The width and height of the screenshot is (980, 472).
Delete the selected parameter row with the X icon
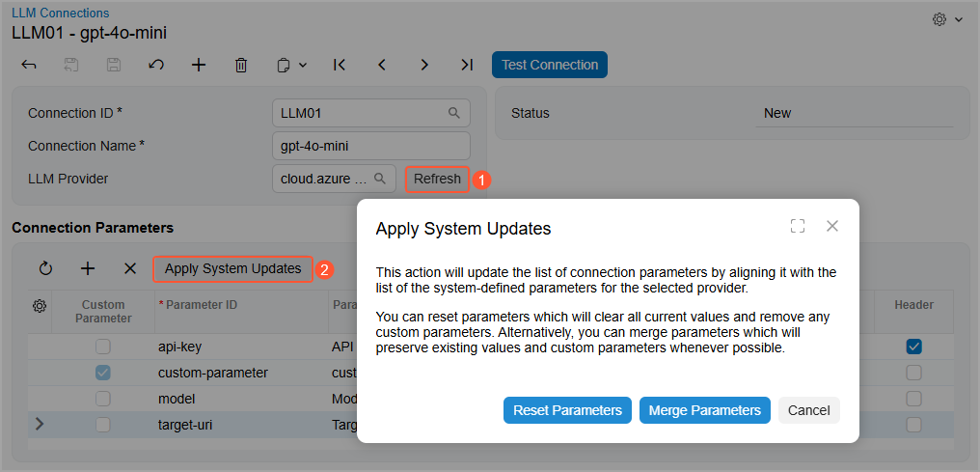[130, 269]
